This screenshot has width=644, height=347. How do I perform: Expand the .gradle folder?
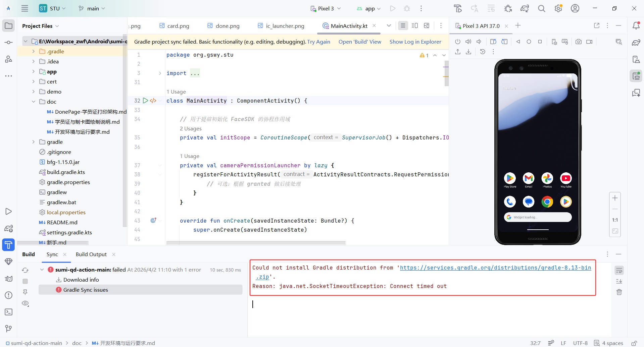33,51
